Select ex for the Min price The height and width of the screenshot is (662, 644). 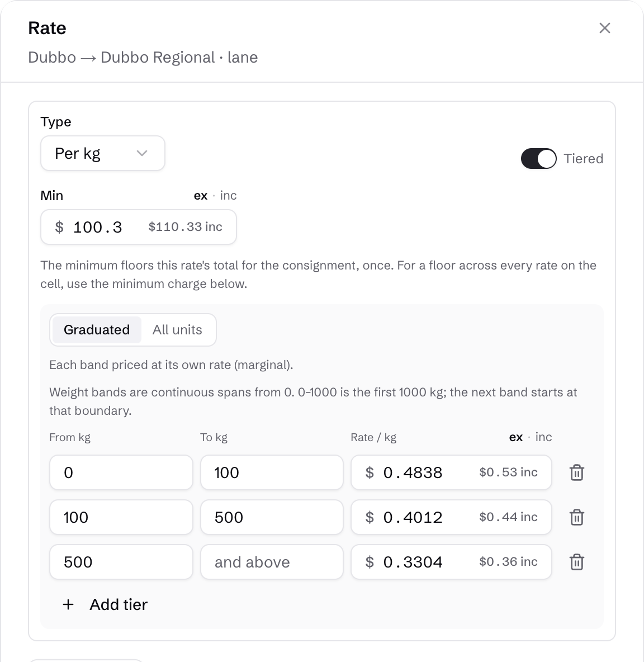[x=201, y=196]
